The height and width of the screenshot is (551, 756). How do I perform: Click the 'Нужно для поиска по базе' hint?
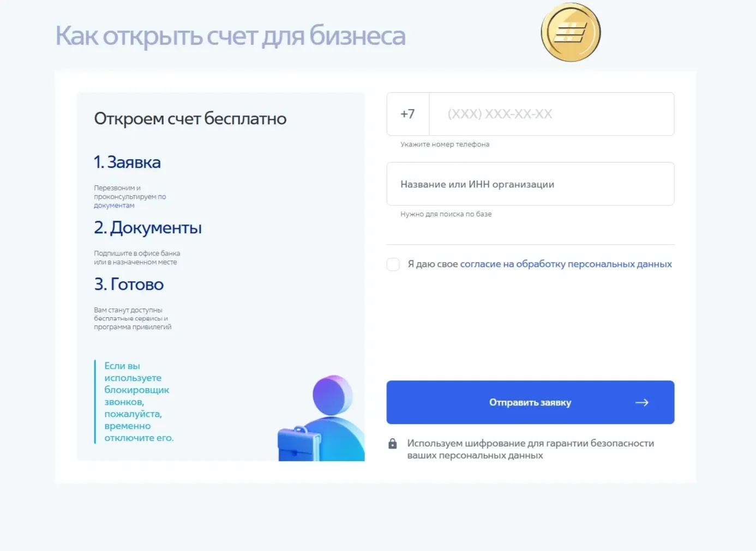446,214
